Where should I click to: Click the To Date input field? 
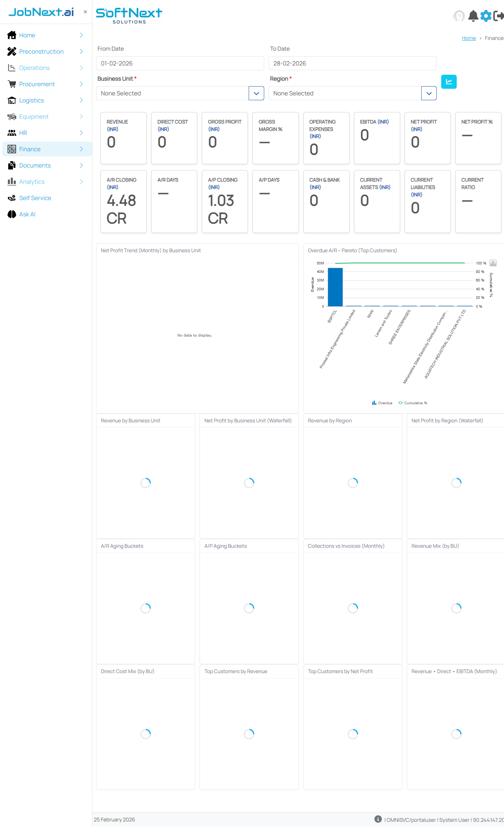pos(353,63)
